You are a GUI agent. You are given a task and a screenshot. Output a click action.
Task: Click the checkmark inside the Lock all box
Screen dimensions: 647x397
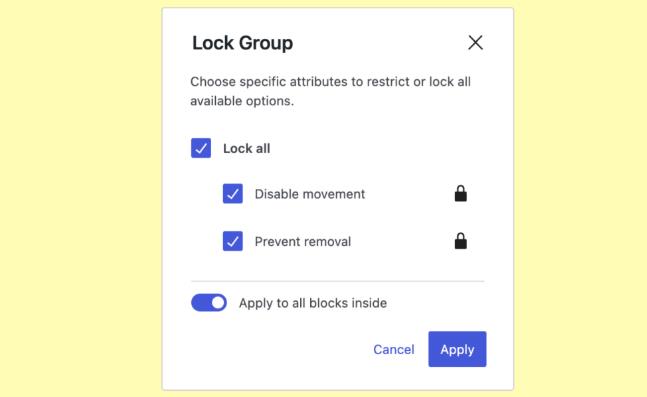tap(201, 149)
